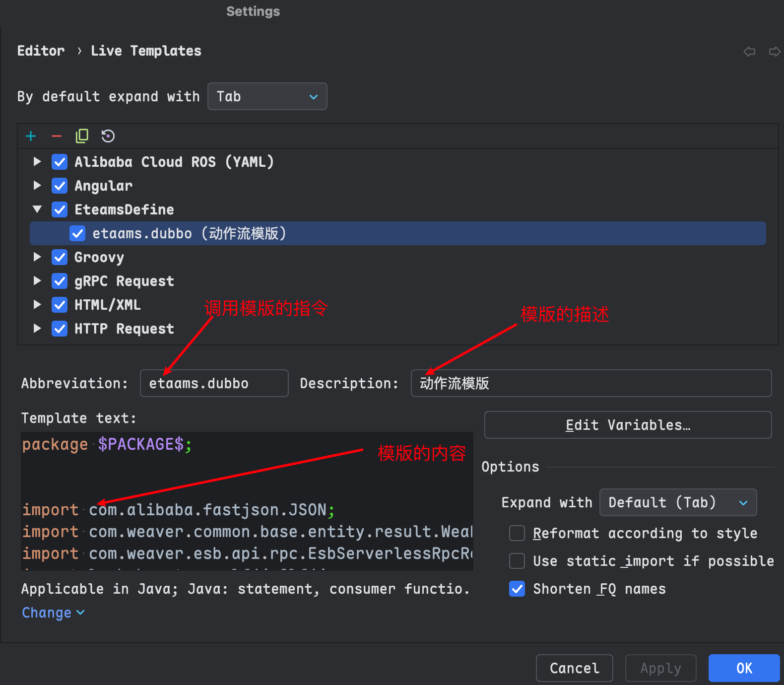Click the add template plus icon
Image resolution: width=784 pixels, height=685 pixels.
(x=31, y=136)
